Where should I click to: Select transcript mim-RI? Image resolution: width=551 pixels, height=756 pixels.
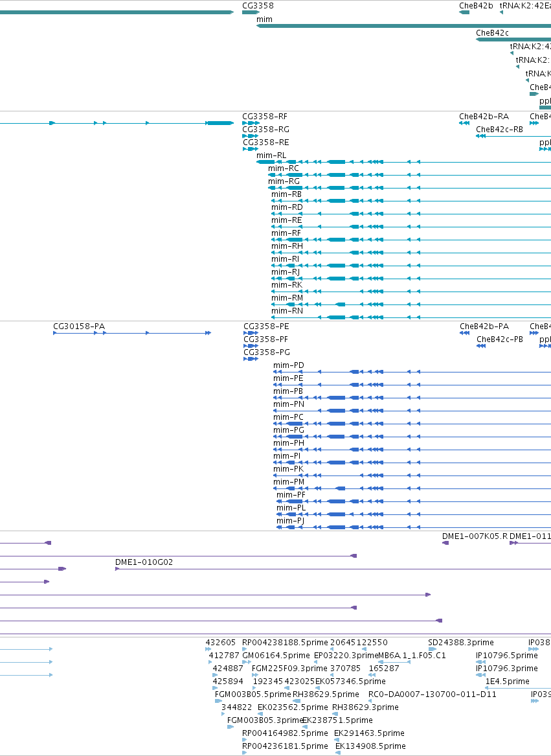(x=285, y=260)
